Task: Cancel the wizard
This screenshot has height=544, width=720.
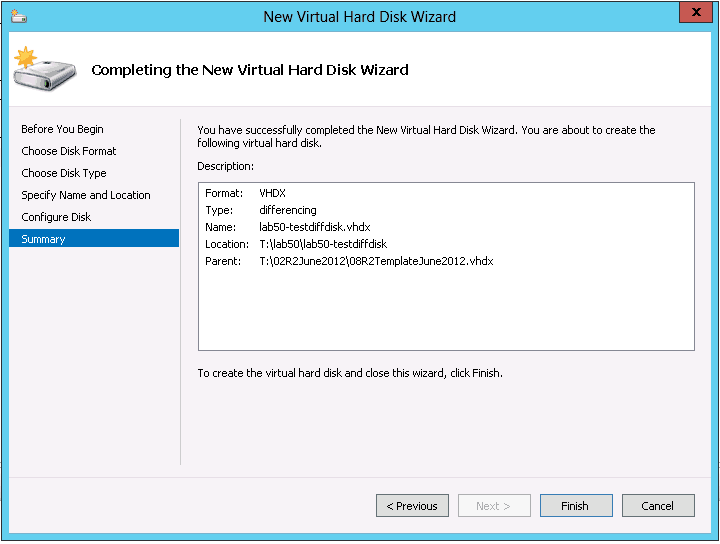Action: click(x=658, y=506)
